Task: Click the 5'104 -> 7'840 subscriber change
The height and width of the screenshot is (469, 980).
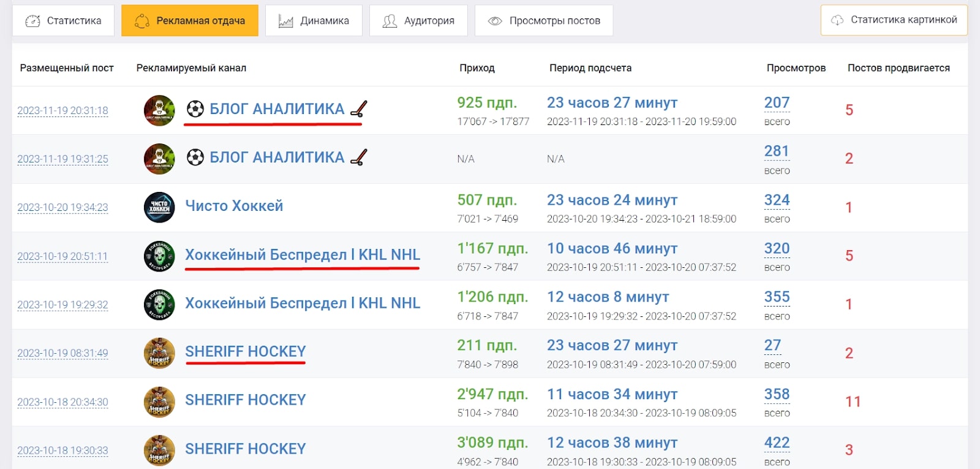Action: click(488, 413)
